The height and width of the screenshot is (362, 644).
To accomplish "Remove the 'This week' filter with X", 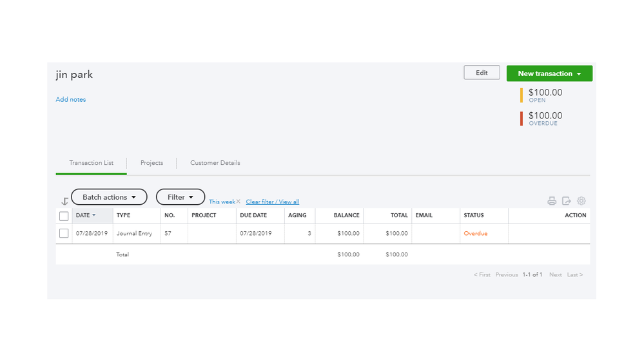I will click(239, 202).
